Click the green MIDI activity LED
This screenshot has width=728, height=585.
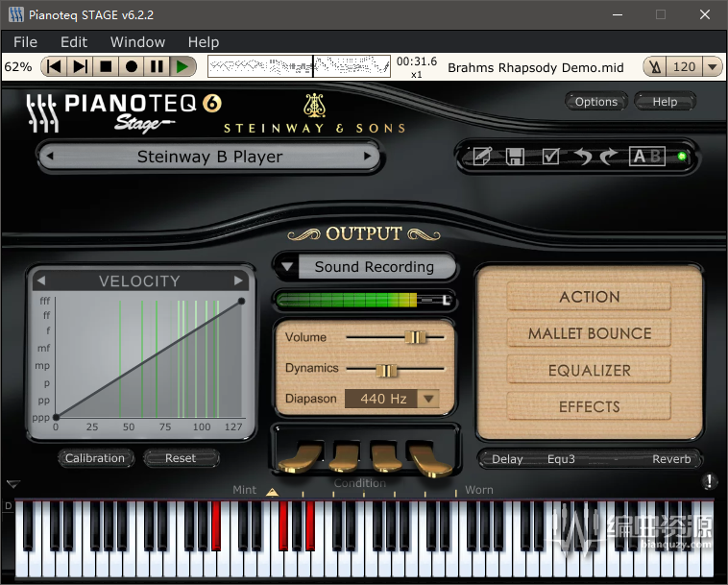[682, 157]
